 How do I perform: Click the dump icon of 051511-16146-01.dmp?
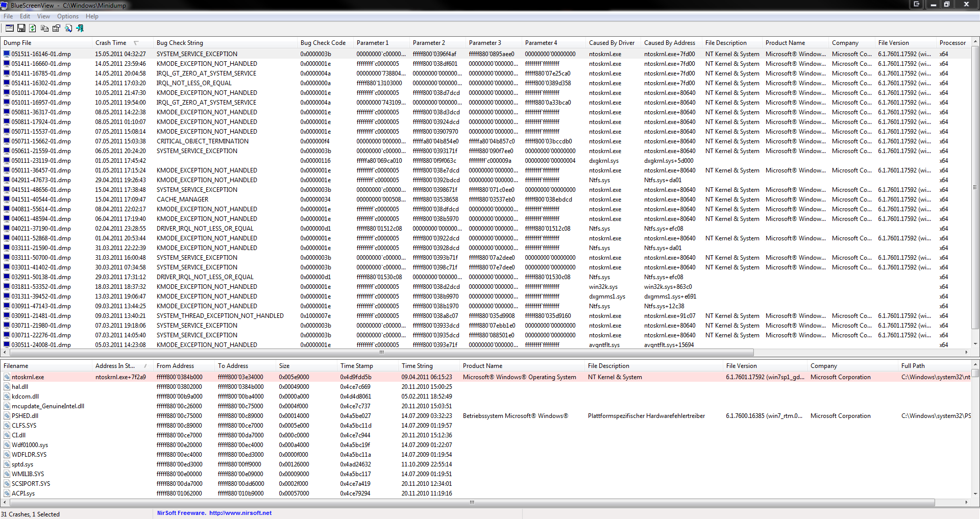click(7, 54)
